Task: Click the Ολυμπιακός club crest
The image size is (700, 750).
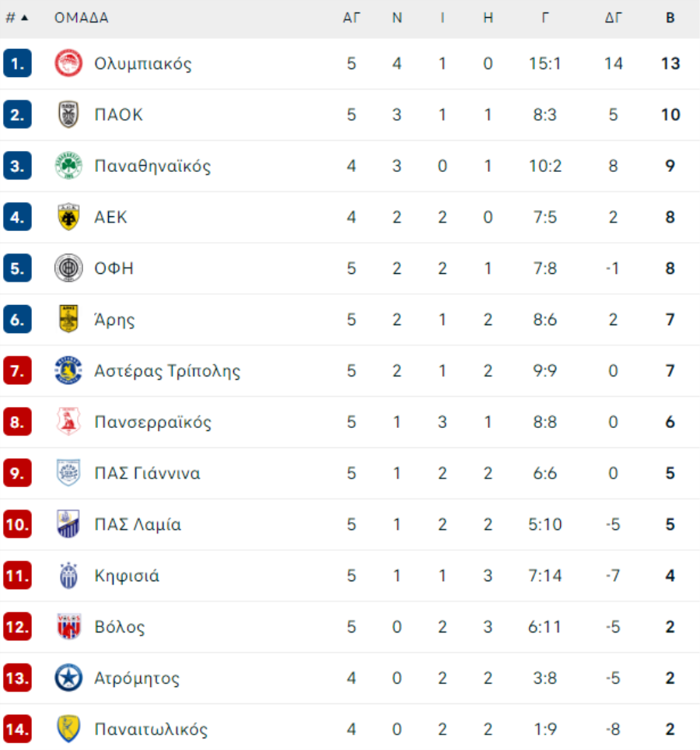Action: pyautogui.click(x=68, y=63)
